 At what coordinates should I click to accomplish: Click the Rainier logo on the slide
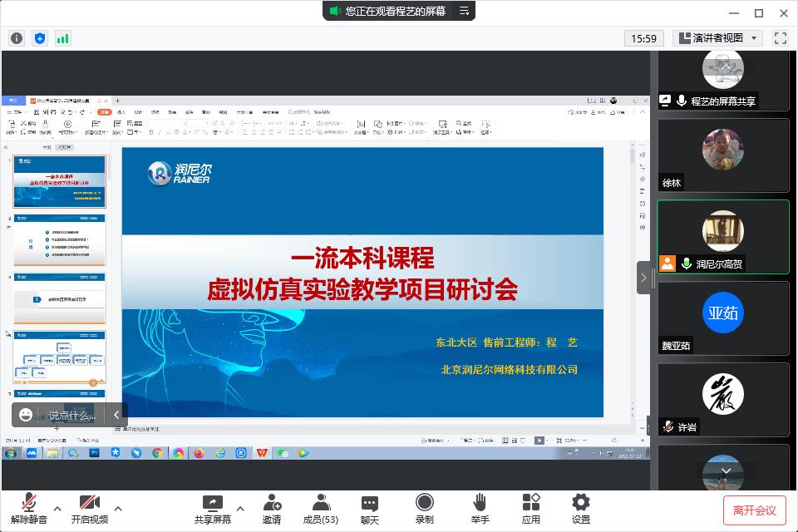coord(180,173)
